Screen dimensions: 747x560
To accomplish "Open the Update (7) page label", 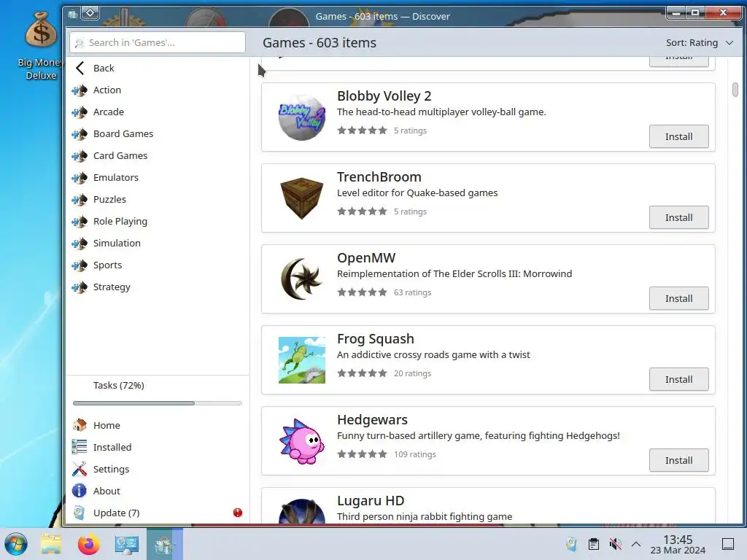I will coord(116,513).
